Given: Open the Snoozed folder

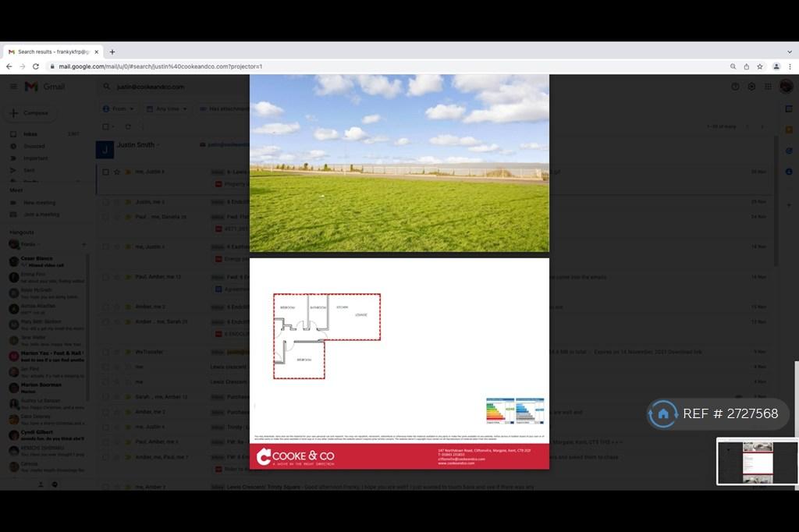Looking at the screenshot, I should [34, 146].
